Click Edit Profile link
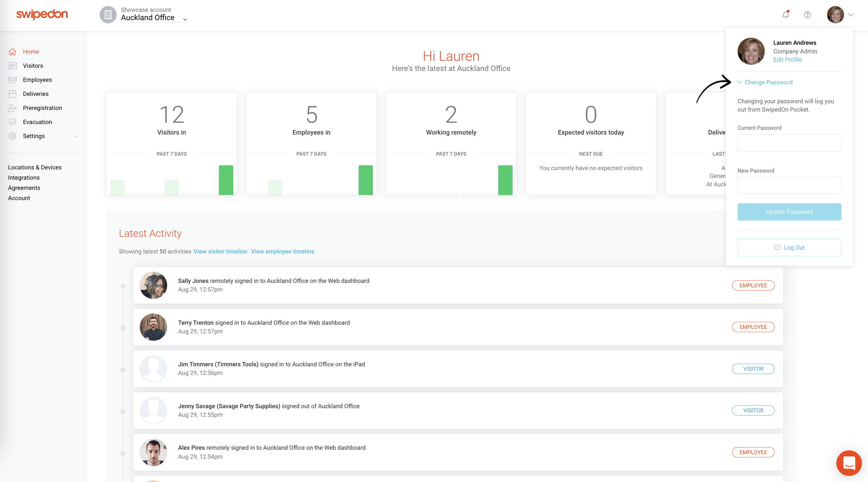 (787, 60)
